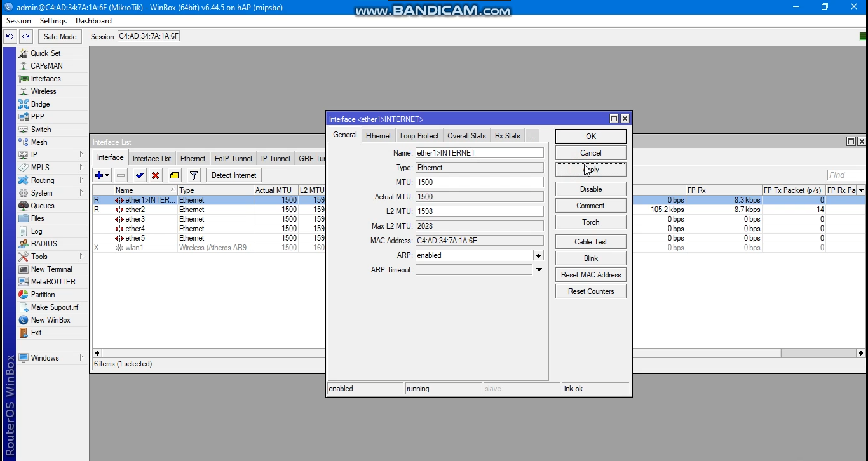
Task: Toggle Safe Mode button
Action: click(x=60, y=37)
